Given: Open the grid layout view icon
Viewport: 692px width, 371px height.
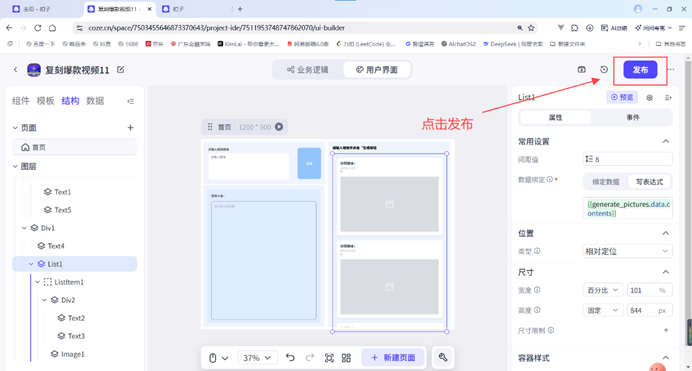Looking at the screenshot, I should 346,358.
